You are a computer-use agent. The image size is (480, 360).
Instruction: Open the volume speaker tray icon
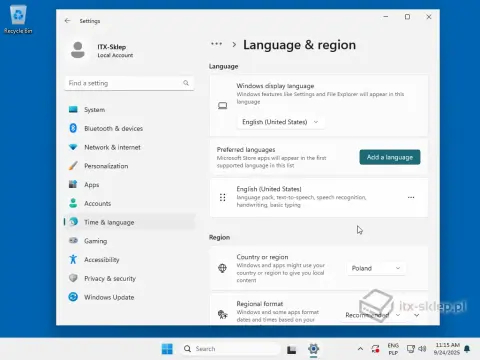click(422, 349)
